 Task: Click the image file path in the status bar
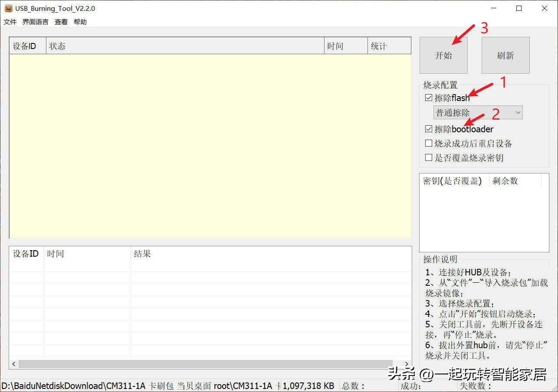point(140,385)
